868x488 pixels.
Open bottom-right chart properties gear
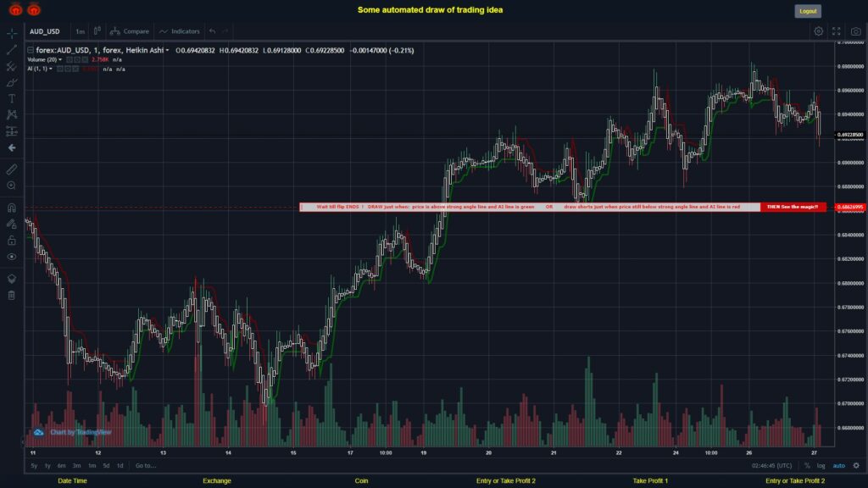(x=856, y=466)
